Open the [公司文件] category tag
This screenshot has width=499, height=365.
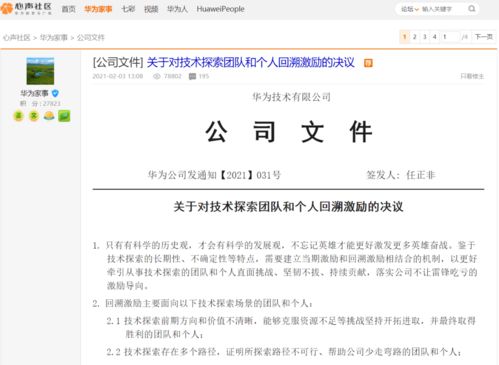118,62
